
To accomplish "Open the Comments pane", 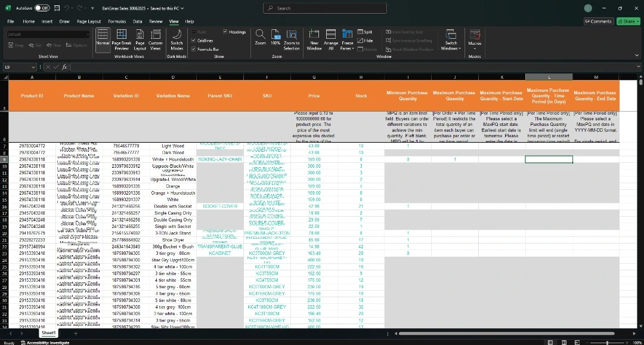I will coord(599,21).
